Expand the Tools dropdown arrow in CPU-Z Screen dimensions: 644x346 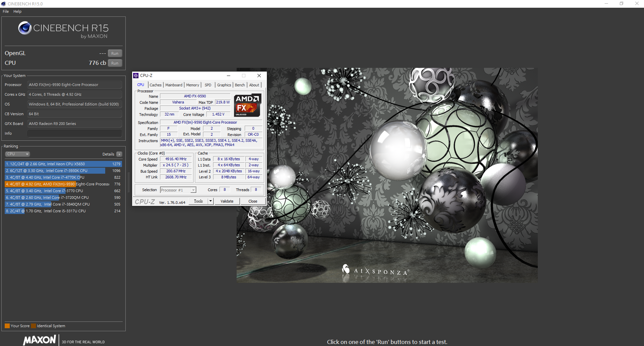click(211, 201)
